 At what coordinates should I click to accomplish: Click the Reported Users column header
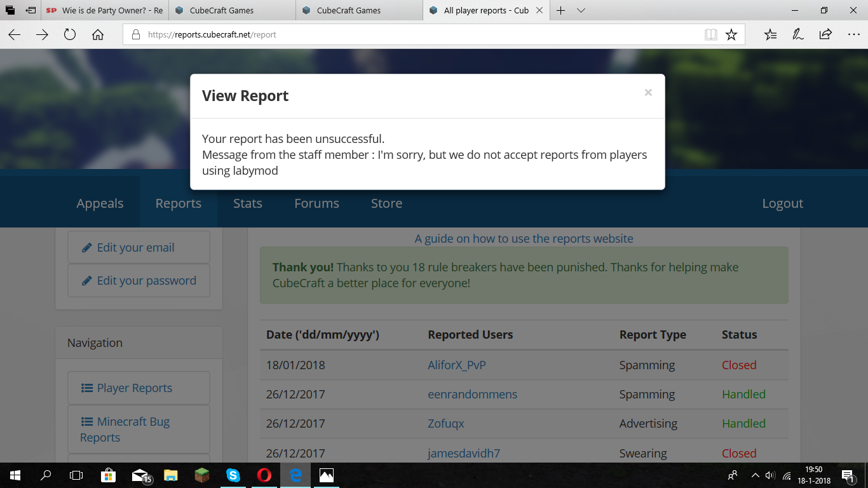[470, 335]
